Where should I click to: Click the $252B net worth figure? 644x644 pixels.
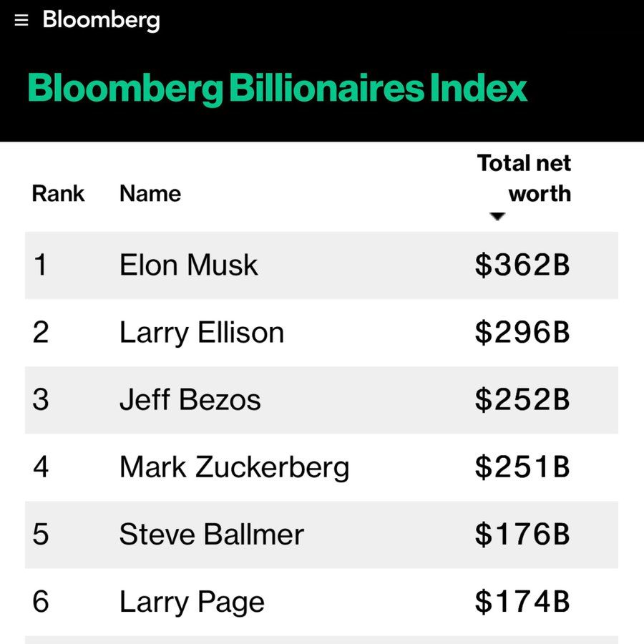click(522, 399)
